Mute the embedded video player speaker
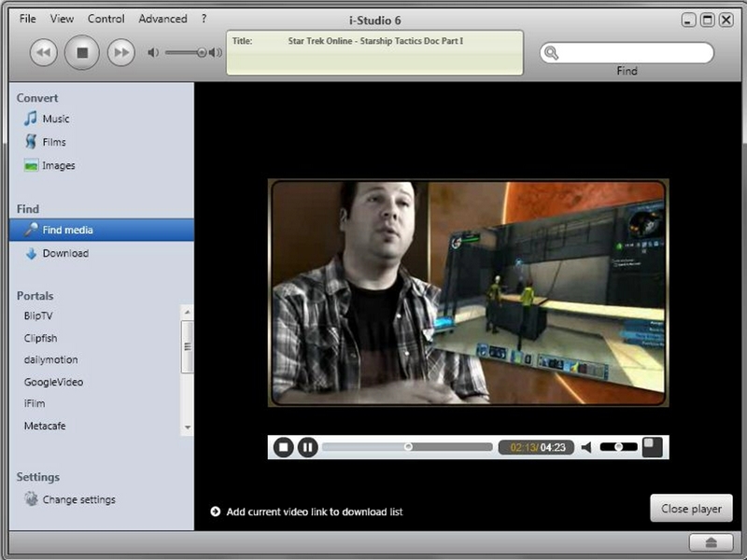This screenshot has height=560, width=747. (586, 447)
